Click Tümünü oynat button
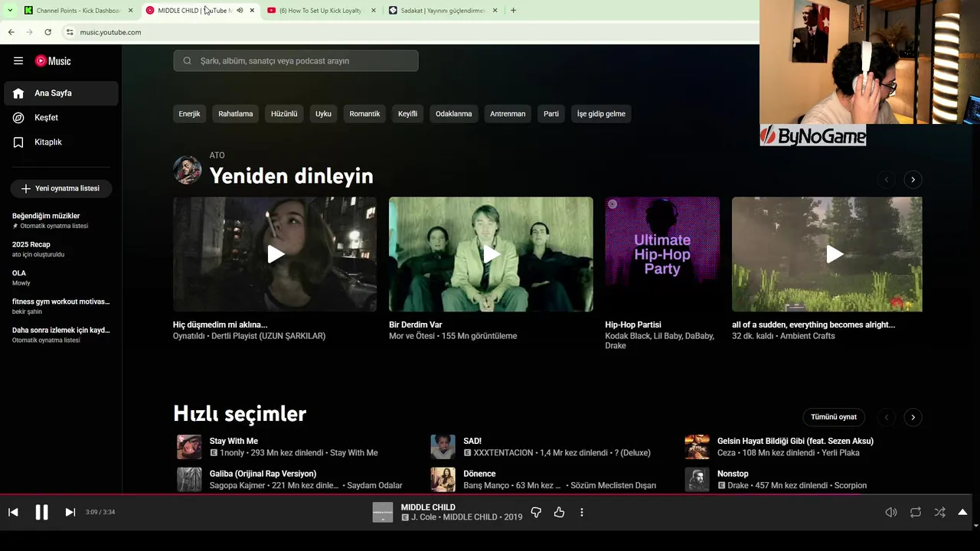The width and height of the screenshot is (980, 551). [834, 417]
